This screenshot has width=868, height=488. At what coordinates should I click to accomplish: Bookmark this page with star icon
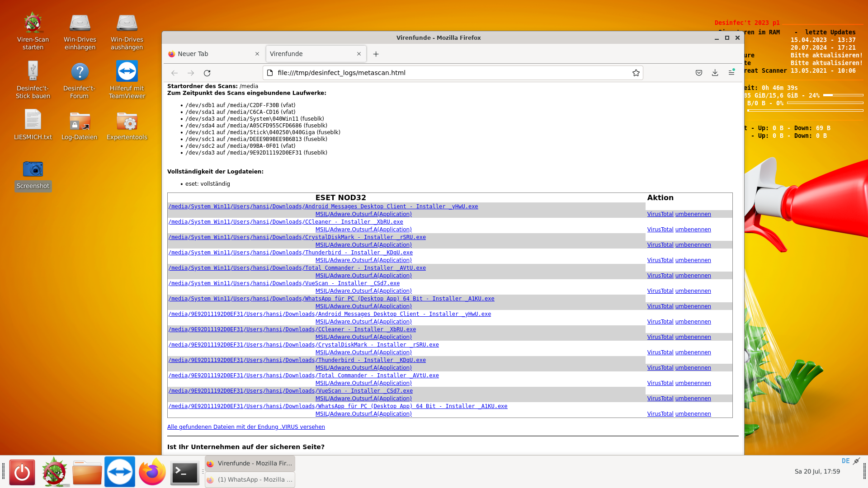coord(636,73)
